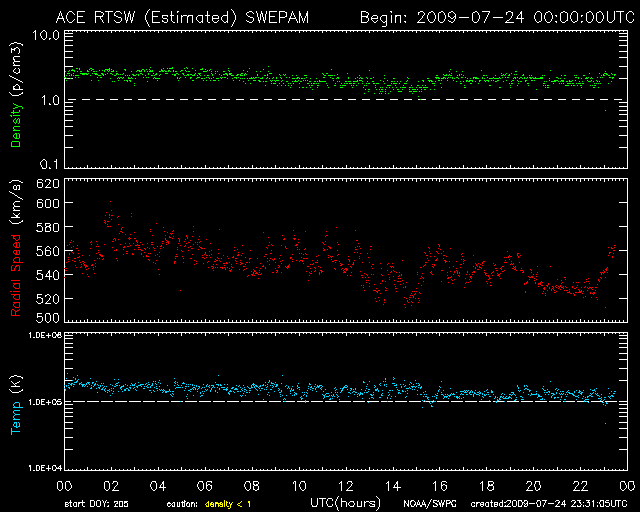Click the "12" hour label on the time axis
The height and width of the screenshot is (512, 640).
[x=346, y=486]
